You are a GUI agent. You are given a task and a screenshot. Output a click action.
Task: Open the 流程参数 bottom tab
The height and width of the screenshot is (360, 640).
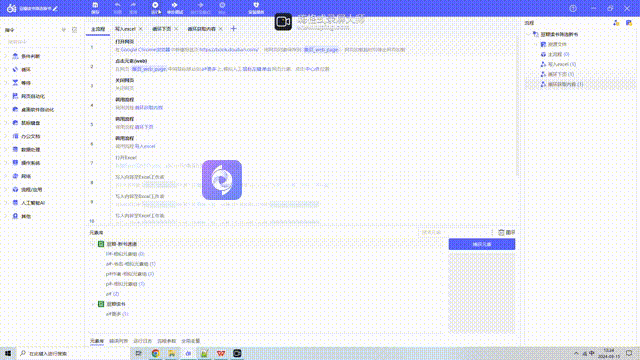(167, 341)
